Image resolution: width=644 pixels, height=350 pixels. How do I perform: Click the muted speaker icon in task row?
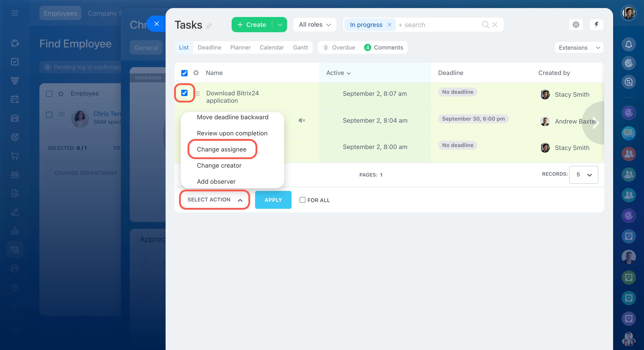(302, 120)
